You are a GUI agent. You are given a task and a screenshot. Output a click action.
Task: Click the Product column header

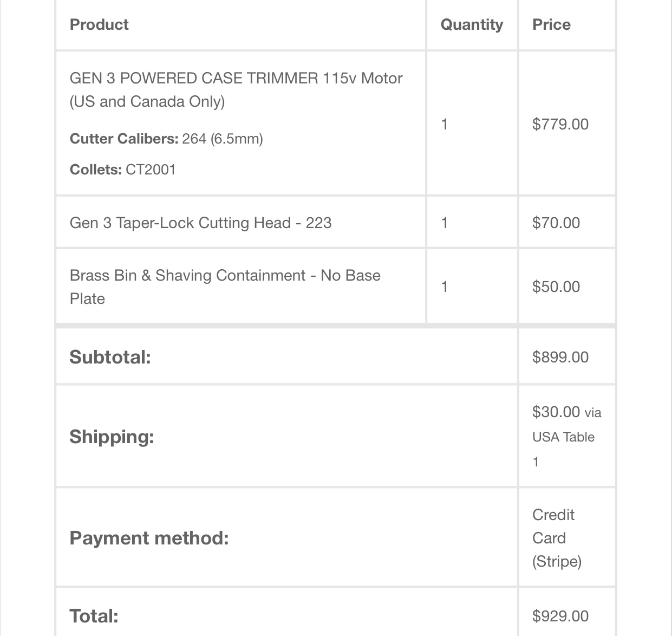pyautogui.click(x=99, y=24)
